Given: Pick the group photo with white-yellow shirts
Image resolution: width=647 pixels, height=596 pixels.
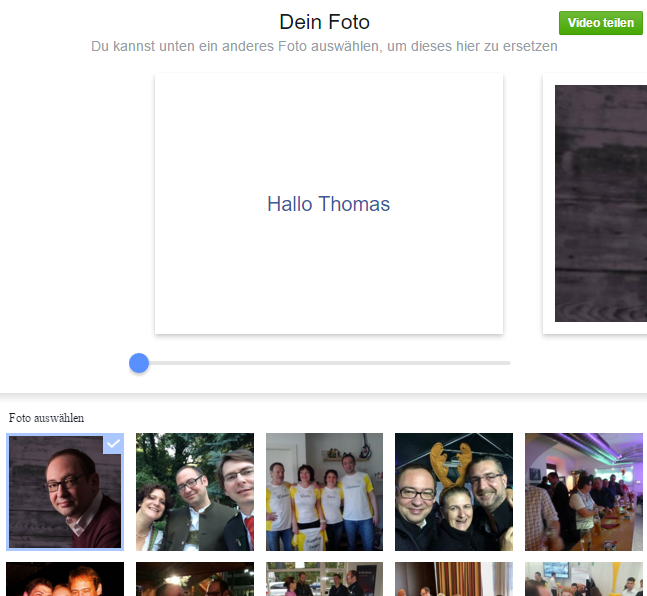Looking at the screenshot, I should [x=324, y=492].
